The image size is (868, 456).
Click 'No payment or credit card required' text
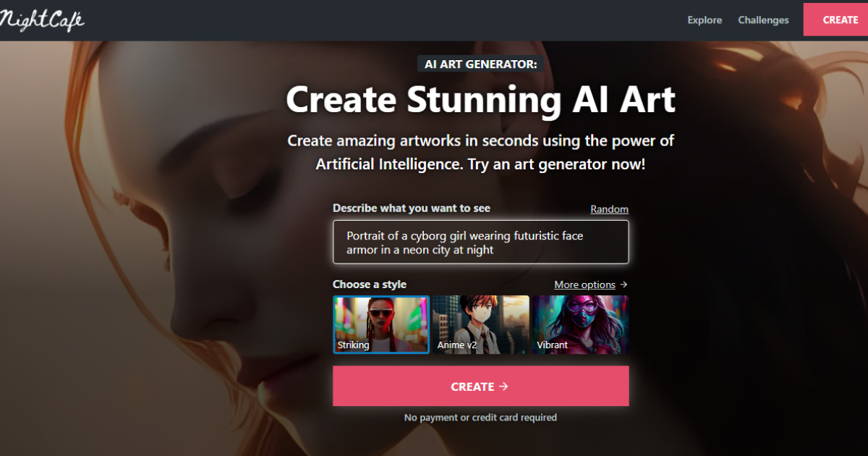point(480,418)
